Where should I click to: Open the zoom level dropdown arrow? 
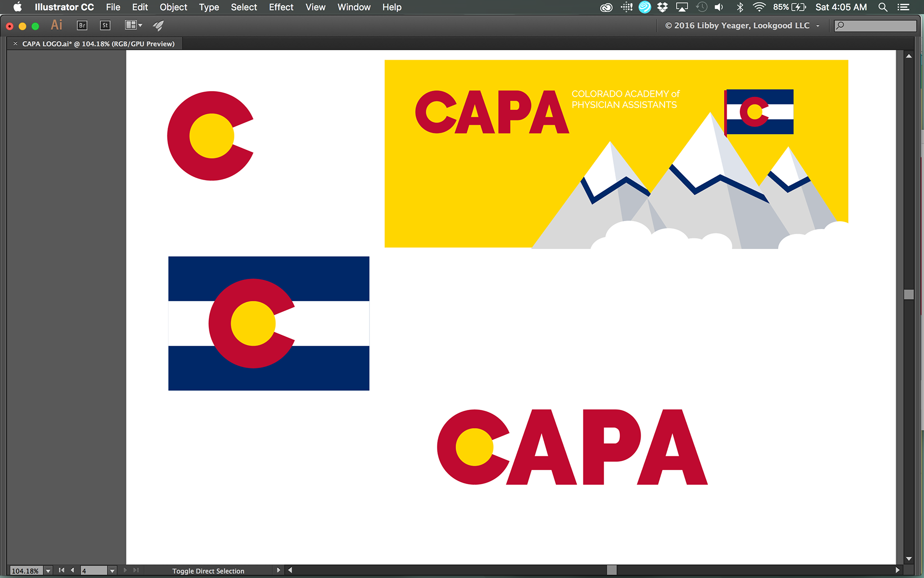point(48,571)
